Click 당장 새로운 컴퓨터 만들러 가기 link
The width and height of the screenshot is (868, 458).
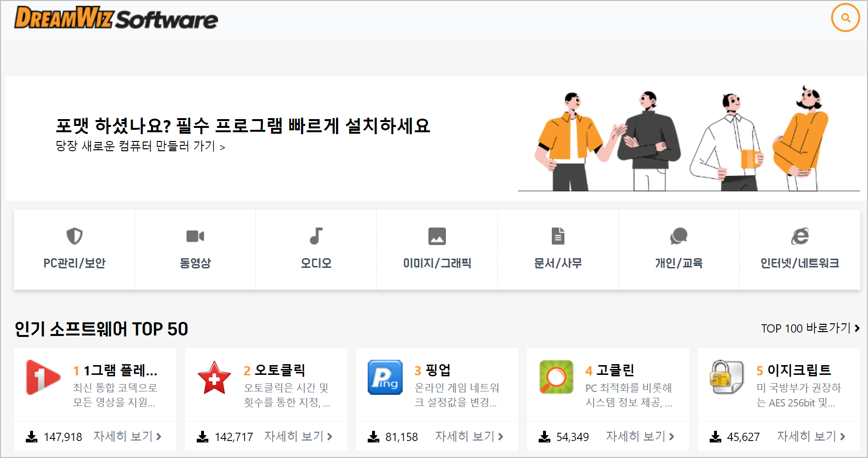tap(140, 146)
